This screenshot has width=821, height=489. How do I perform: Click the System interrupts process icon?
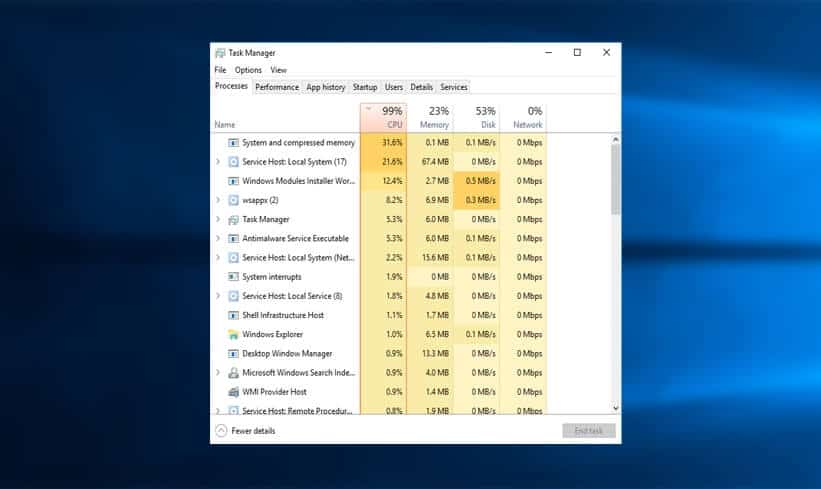coord(234,277)
